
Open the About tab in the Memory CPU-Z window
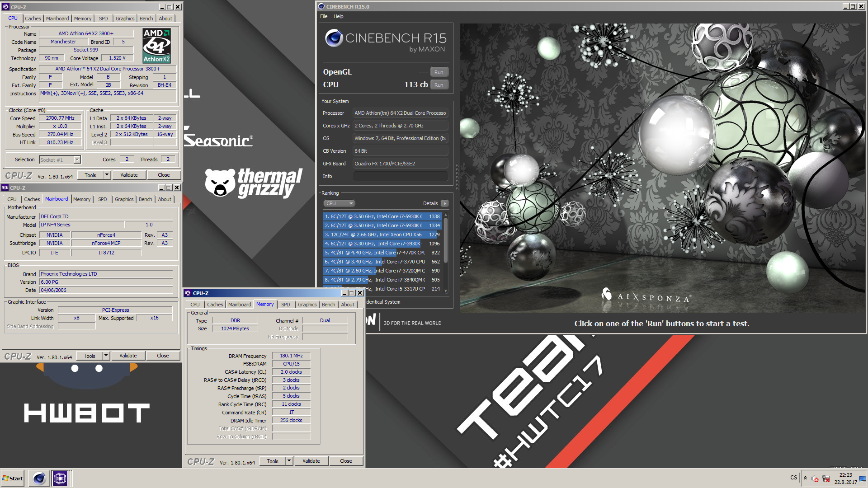348,305
